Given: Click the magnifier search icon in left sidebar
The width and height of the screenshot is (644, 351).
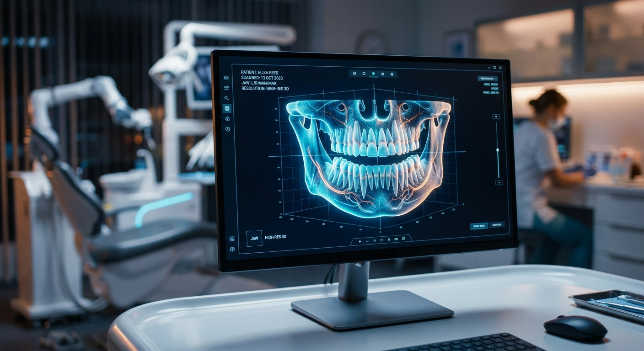Looking at the screenshot, I should 226,98.
